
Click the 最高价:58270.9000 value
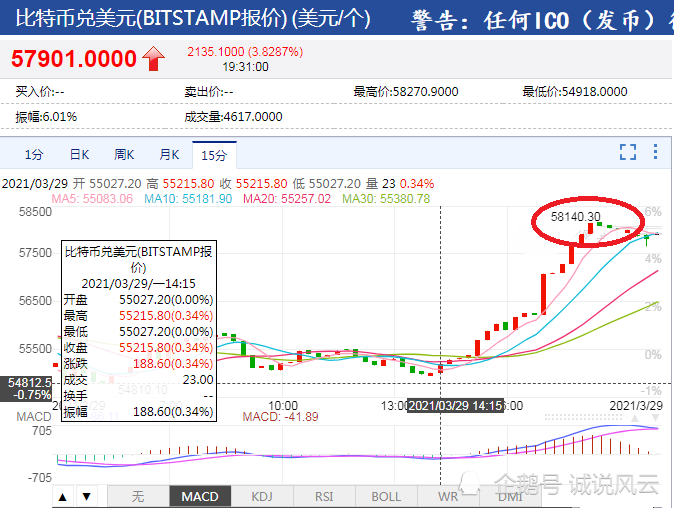[405, 92]
